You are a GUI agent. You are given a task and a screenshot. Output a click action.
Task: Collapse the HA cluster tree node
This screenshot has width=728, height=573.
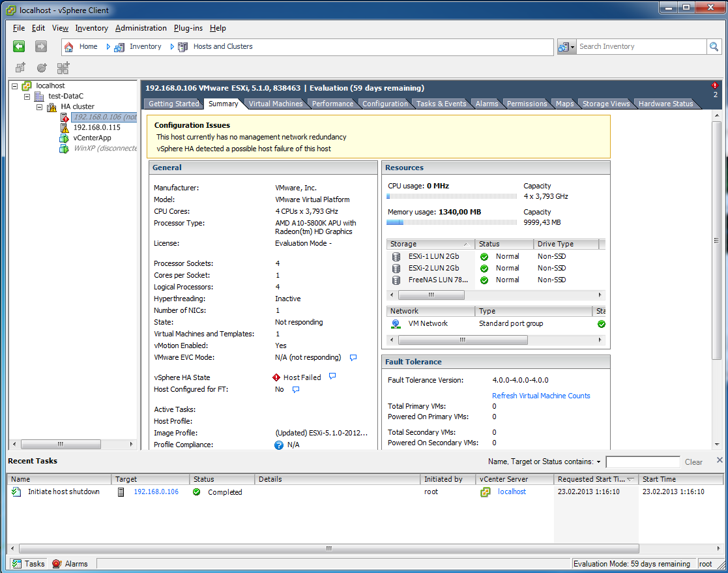[x=40, y=108]
